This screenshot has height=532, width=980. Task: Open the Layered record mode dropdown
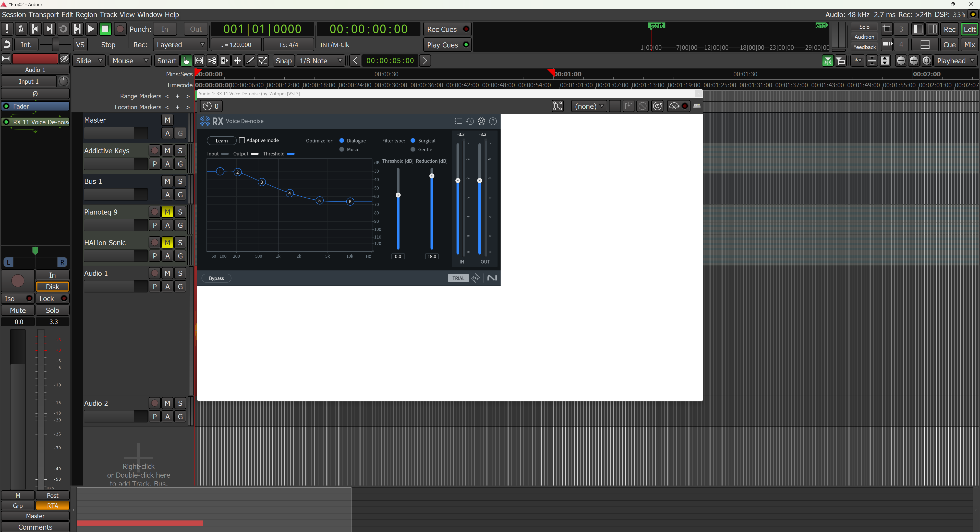pyautogui.click(x=180, y=45)
